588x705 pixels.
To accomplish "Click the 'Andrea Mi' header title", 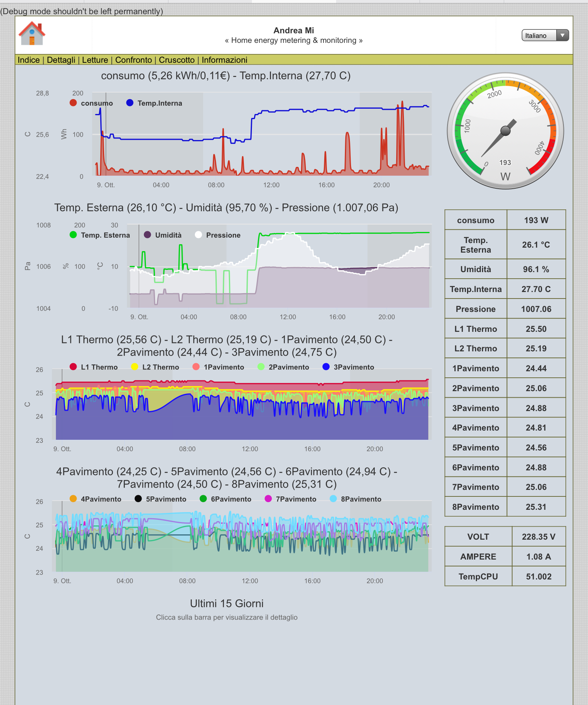I will coord(294,31).
